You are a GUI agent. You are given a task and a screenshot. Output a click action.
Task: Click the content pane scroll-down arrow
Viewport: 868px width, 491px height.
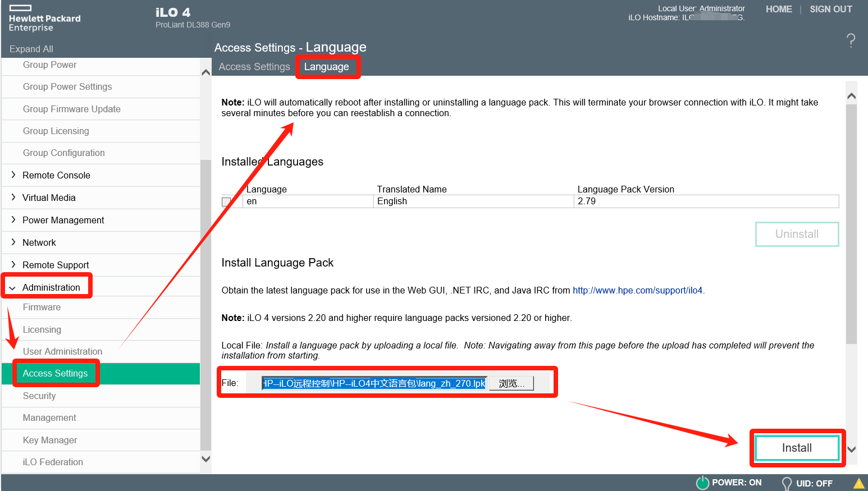tap(851, 449)
